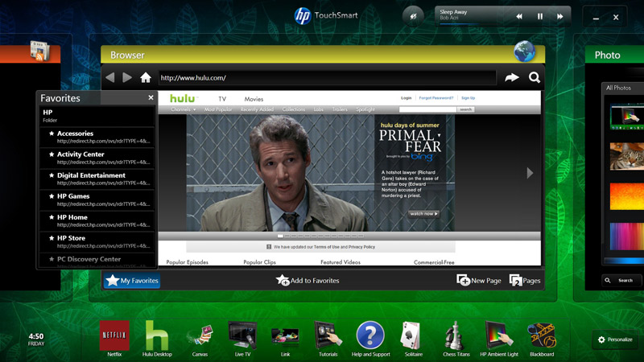Open Trailers on hulu
Viewport: 644px width, 362px height.
pyautogui.click(x=340, y=109)
